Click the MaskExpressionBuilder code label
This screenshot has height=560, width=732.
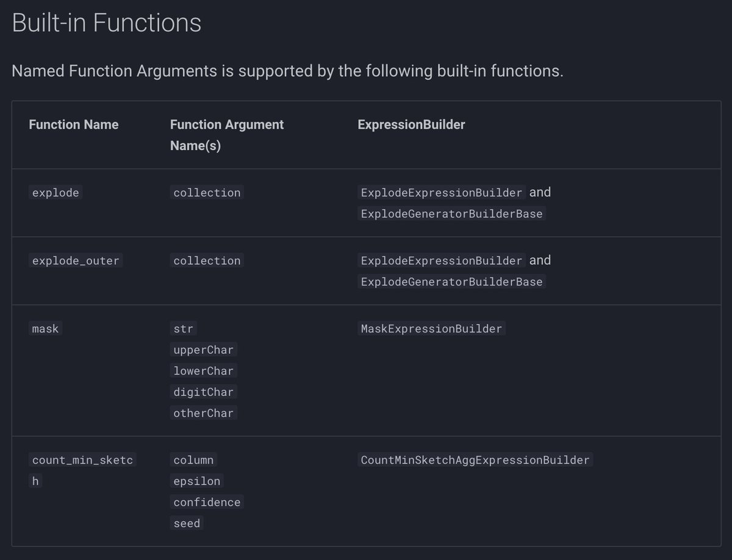431,329
